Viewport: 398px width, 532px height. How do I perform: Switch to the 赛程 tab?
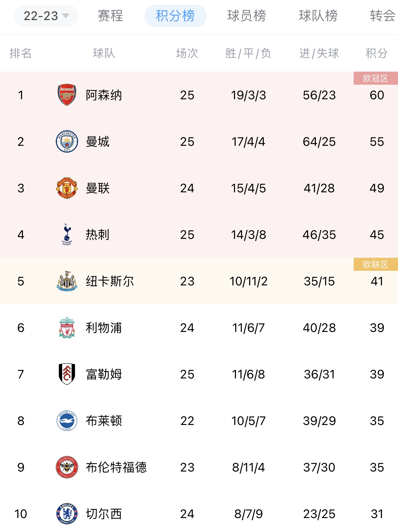[x=110, y=16]
